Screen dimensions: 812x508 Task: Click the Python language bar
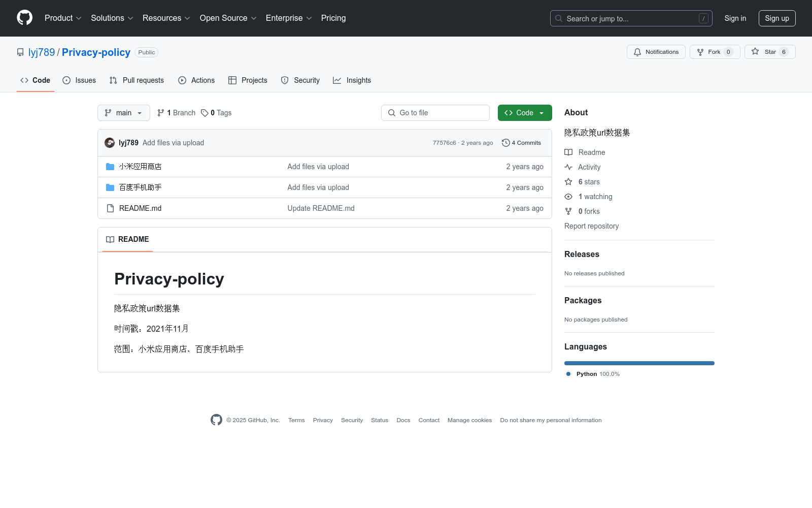click(639, 363)
